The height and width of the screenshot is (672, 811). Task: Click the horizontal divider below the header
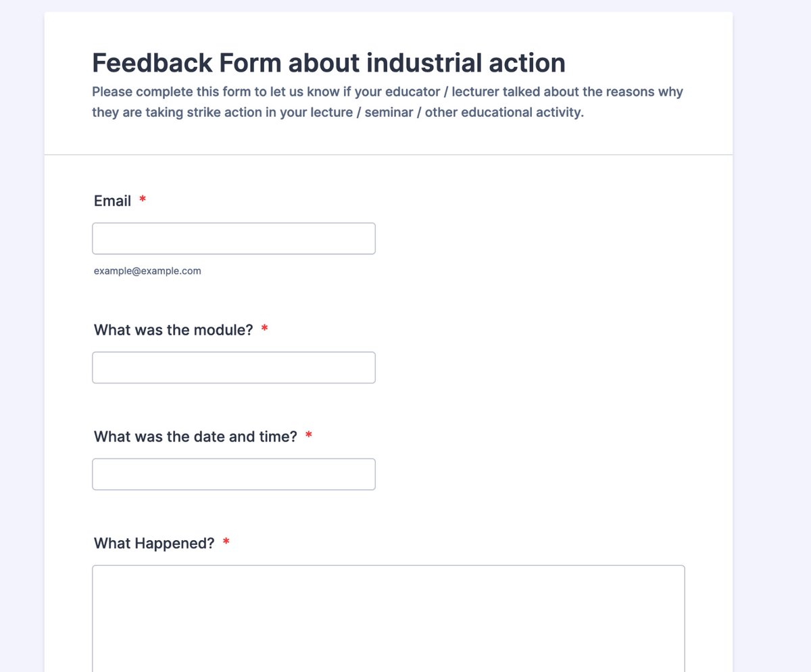coord(389,155)
